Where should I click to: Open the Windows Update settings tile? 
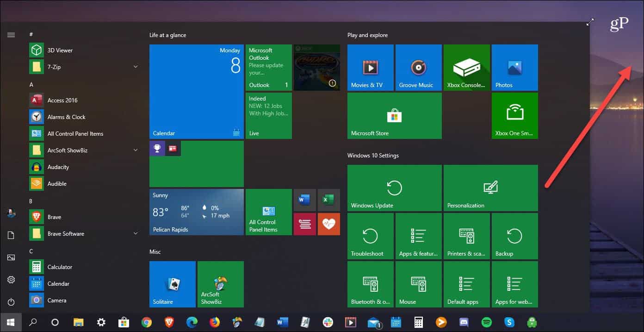pos(395,188)
